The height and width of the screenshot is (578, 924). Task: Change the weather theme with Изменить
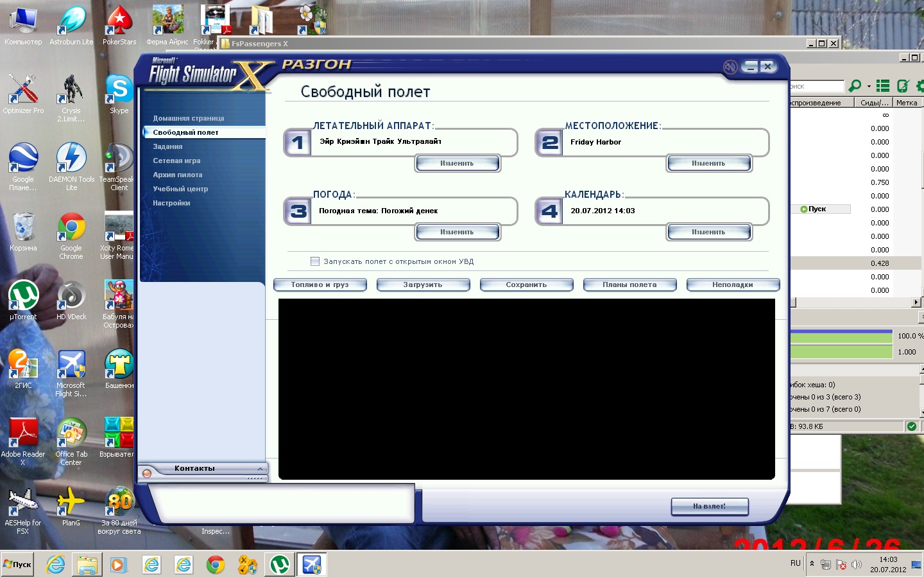coord(458,232)
